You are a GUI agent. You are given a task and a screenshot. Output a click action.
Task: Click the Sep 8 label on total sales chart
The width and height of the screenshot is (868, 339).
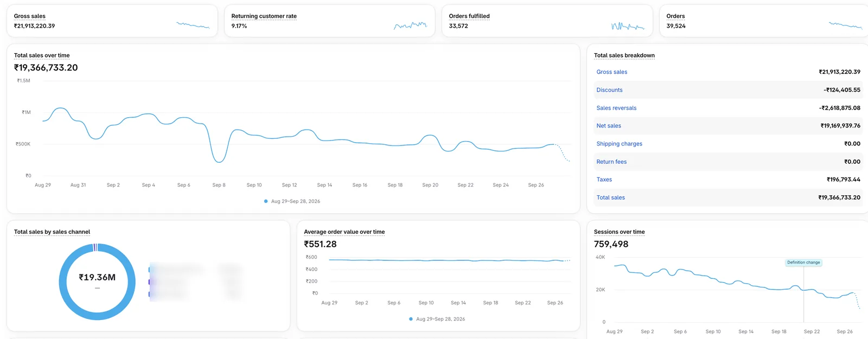pos(219,185)
